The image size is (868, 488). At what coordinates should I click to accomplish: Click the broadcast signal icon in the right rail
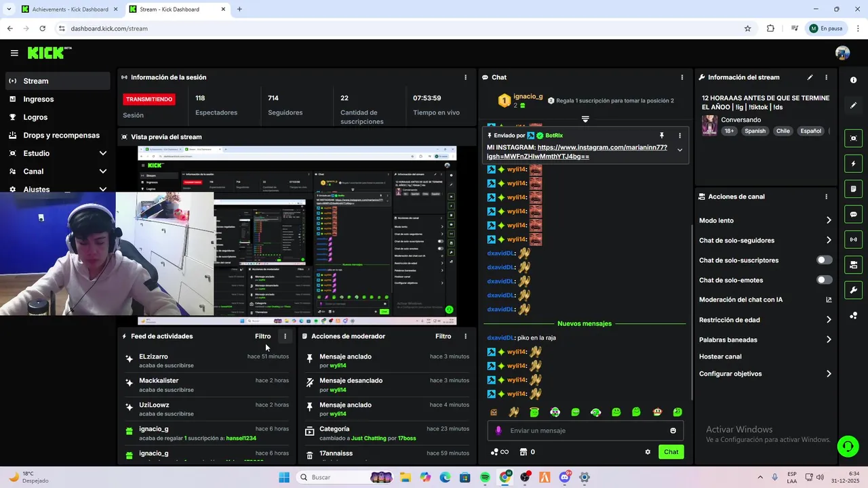pos(853,239)
